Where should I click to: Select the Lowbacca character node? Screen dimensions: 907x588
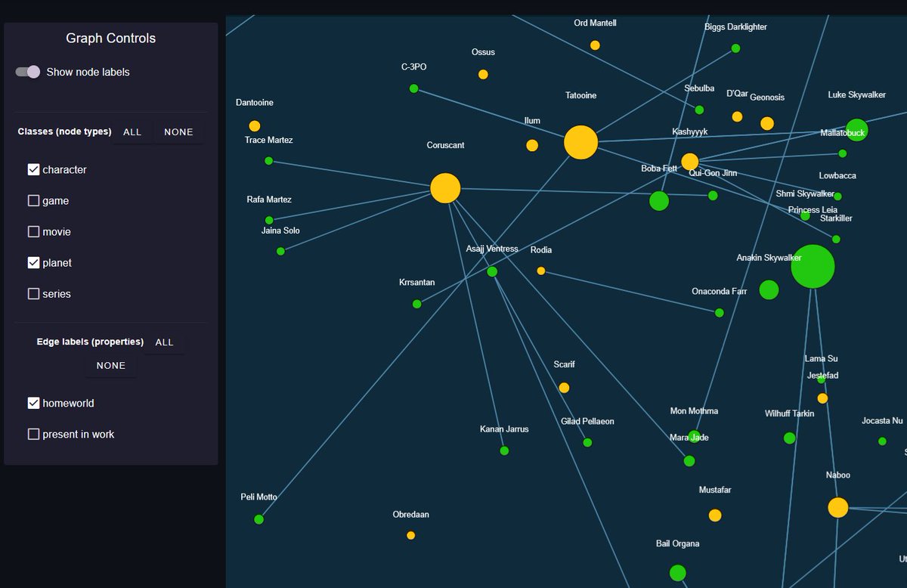pos(837,197)
